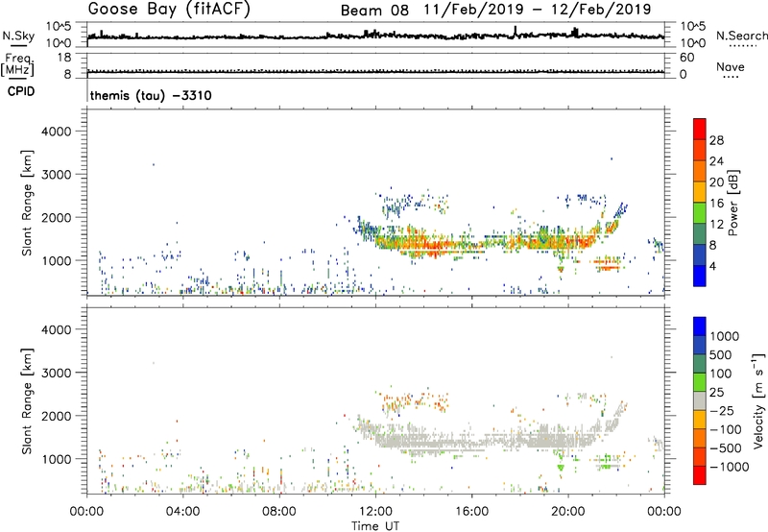Screen dimensions: 768x532
Task: Click the velocity panel 'Slant Range [km]' label
Action: 27,400
